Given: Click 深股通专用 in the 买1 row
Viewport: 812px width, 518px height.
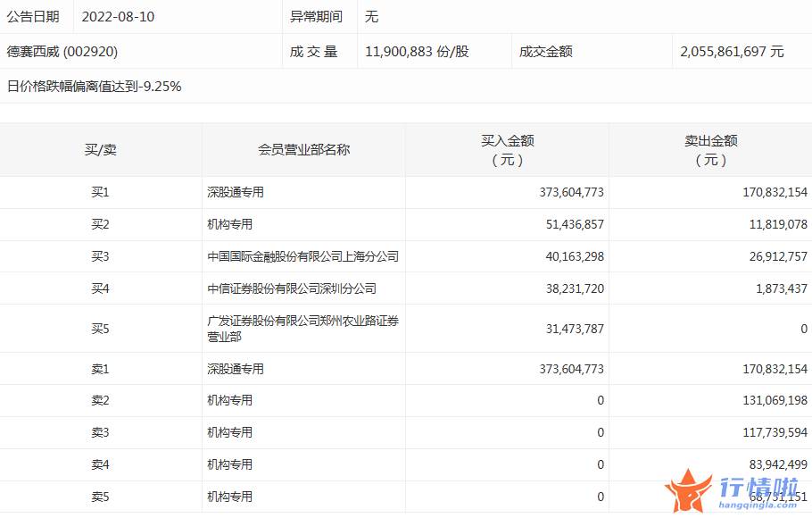Looking at the screenshot, I should pyautogui.click(x=236, y=192).
